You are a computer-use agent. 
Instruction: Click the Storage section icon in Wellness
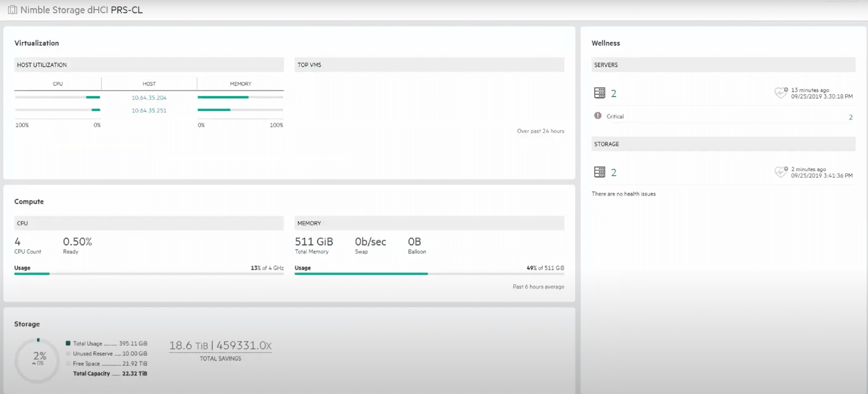coord(600,171)
